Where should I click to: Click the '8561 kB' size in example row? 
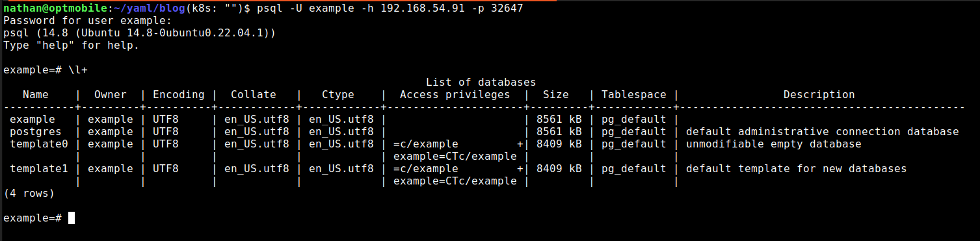coord(559,120)
